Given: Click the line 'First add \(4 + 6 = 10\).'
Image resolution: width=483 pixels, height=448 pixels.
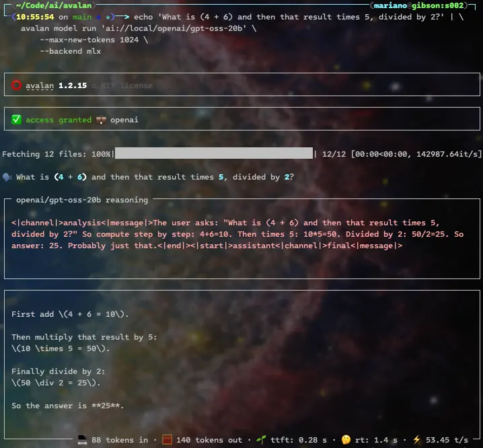Looking at the screenshot, I should 70,314.
